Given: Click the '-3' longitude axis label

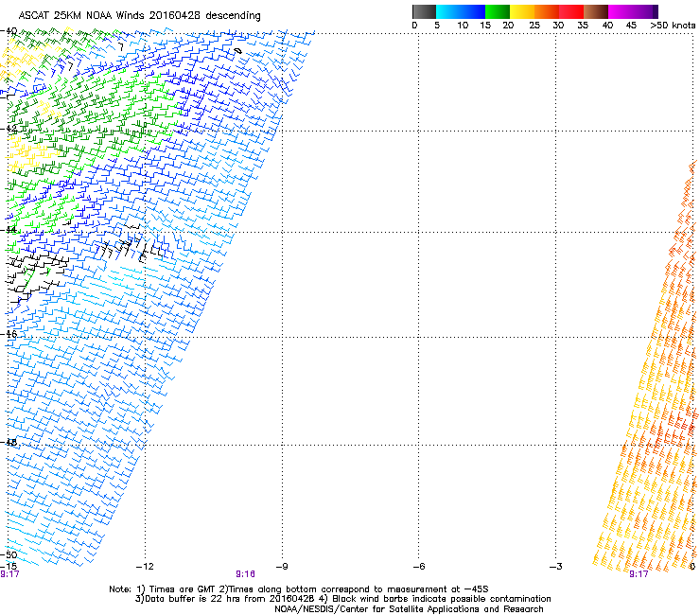Looking at the screenshot, I should coord(555,567).
